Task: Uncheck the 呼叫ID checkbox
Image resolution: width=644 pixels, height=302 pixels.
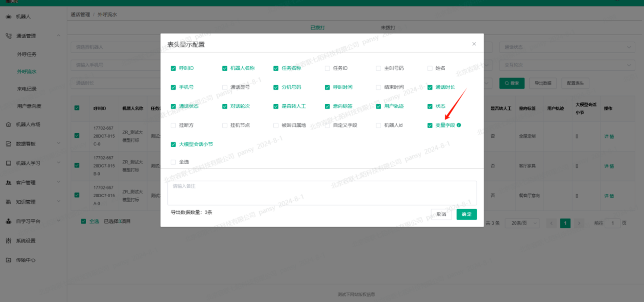Action: coord(173,68)
